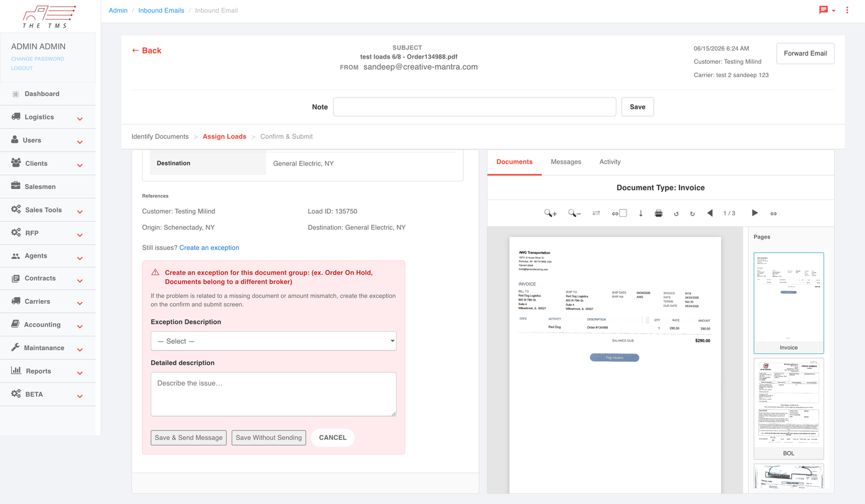Cancel the exception form
Screen dimensions: 865x504
(332, 437)
